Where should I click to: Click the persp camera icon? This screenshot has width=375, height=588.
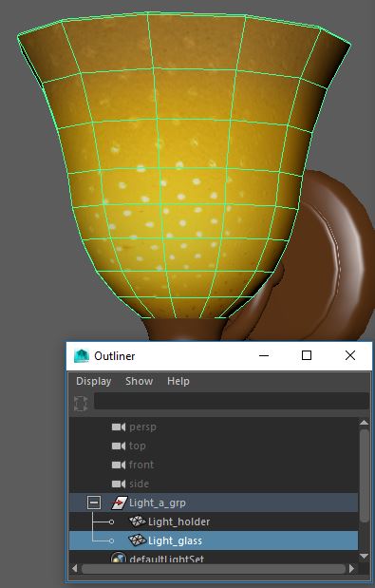[119, 427]
